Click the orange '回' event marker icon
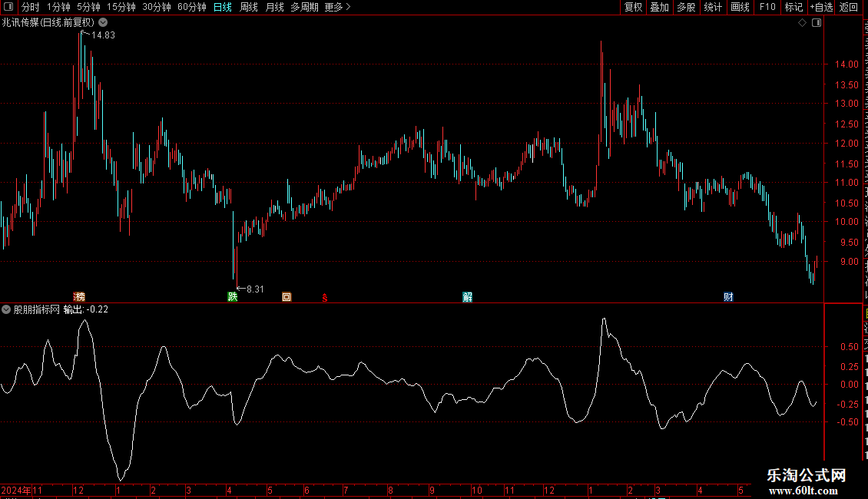 coord(287,297)
